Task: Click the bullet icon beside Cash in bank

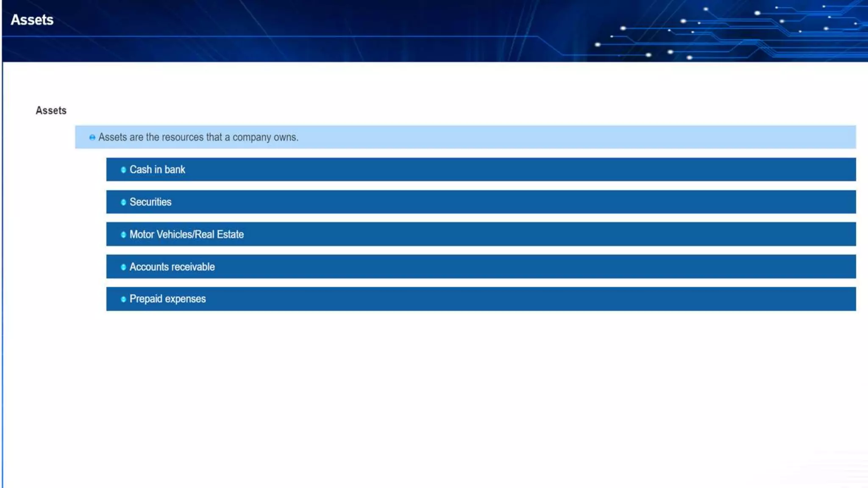Action: coord(123,170)
